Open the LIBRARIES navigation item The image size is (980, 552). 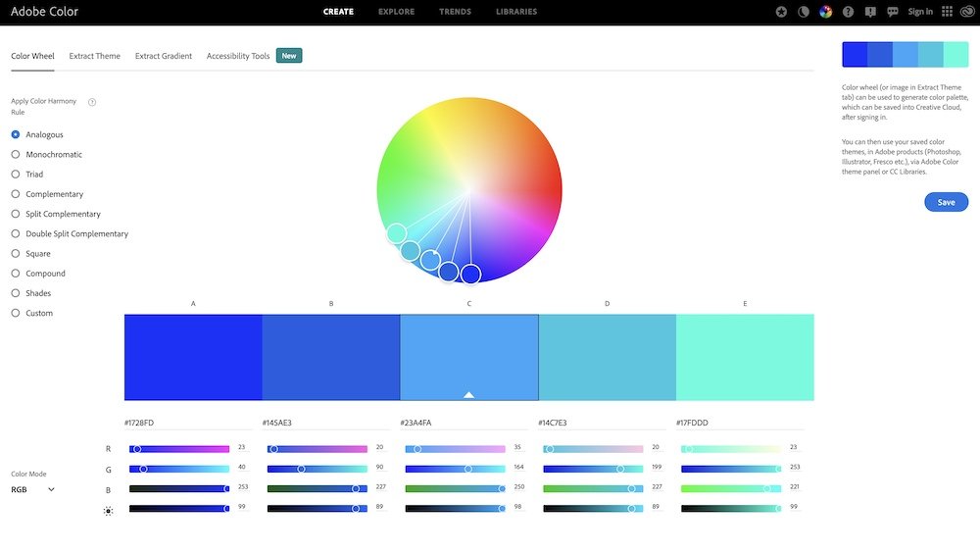pos(516,11)
